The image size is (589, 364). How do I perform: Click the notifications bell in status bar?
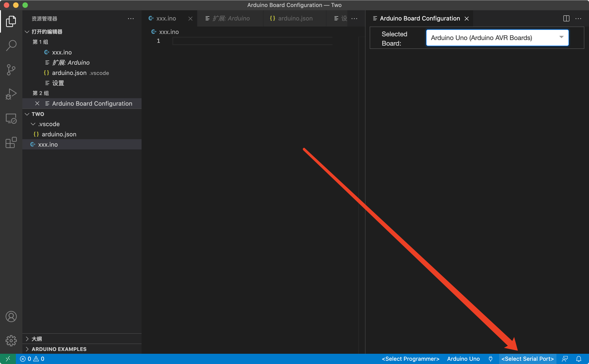579,359
